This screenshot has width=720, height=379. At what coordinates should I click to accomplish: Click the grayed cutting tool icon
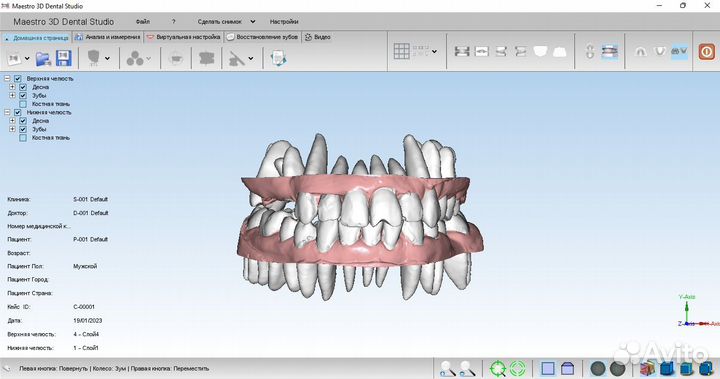tap(236, 58)
